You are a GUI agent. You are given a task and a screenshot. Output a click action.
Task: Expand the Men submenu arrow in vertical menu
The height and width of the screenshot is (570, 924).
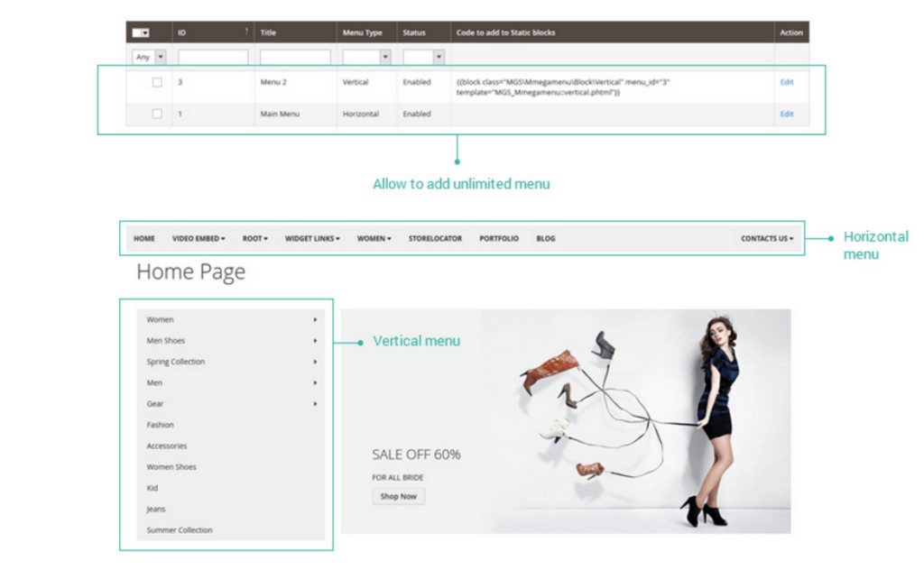(314, 382)
